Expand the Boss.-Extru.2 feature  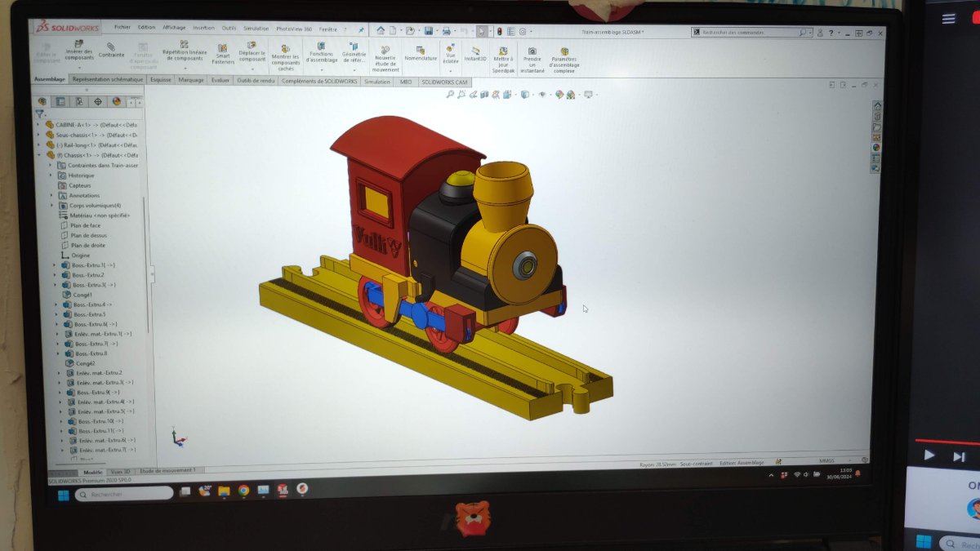pyautogui.click(x=54, y=275)
